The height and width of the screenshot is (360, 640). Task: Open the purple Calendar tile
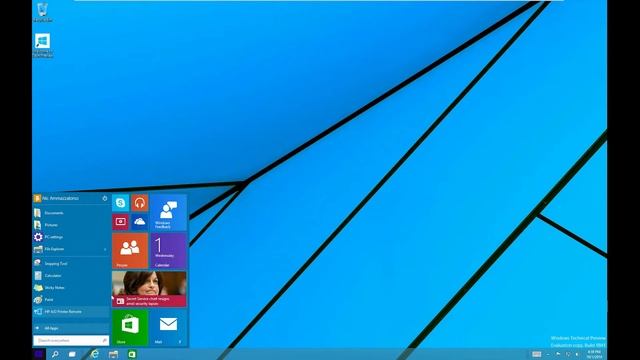click(x=169, y=251)
